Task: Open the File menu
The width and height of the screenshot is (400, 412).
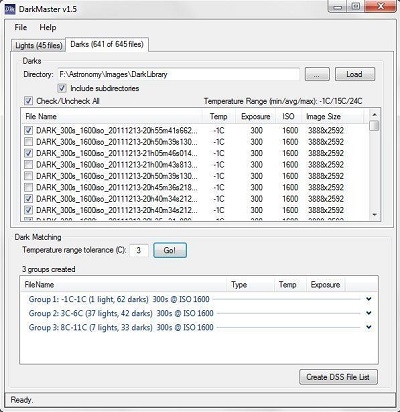Action: point(21,27)
